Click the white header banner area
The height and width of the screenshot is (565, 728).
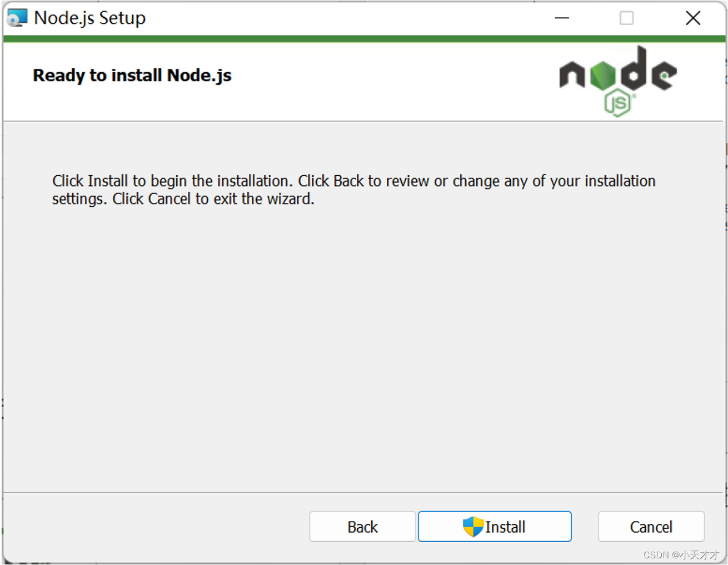(x=364, y=81)
